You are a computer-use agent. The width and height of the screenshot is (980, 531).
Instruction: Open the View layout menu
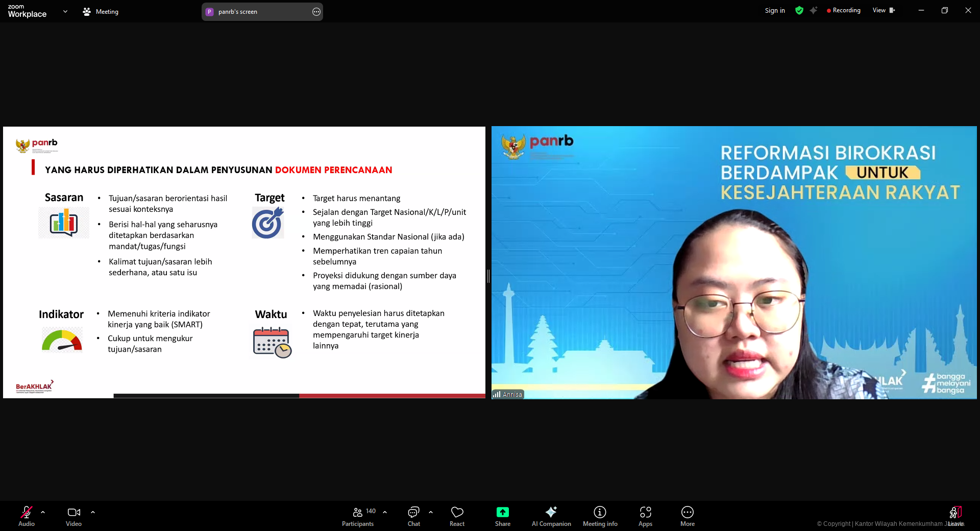coord(884,11)
